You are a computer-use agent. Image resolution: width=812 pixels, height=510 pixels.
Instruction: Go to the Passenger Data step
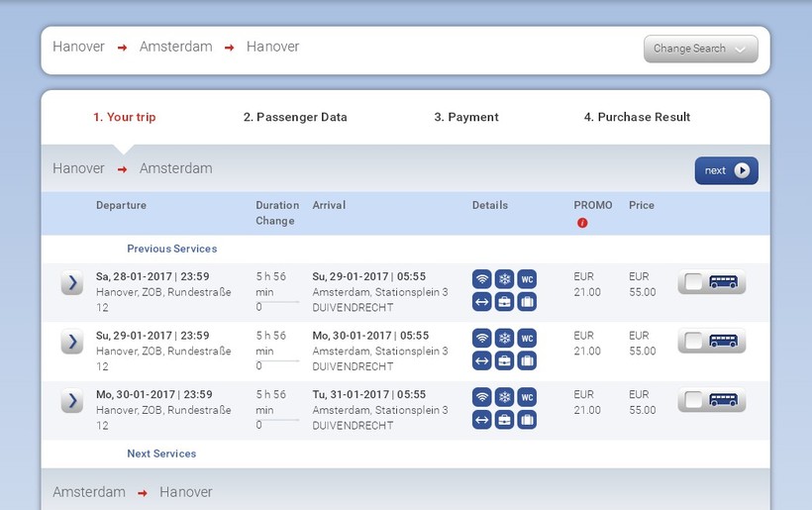tap(295, 117)
